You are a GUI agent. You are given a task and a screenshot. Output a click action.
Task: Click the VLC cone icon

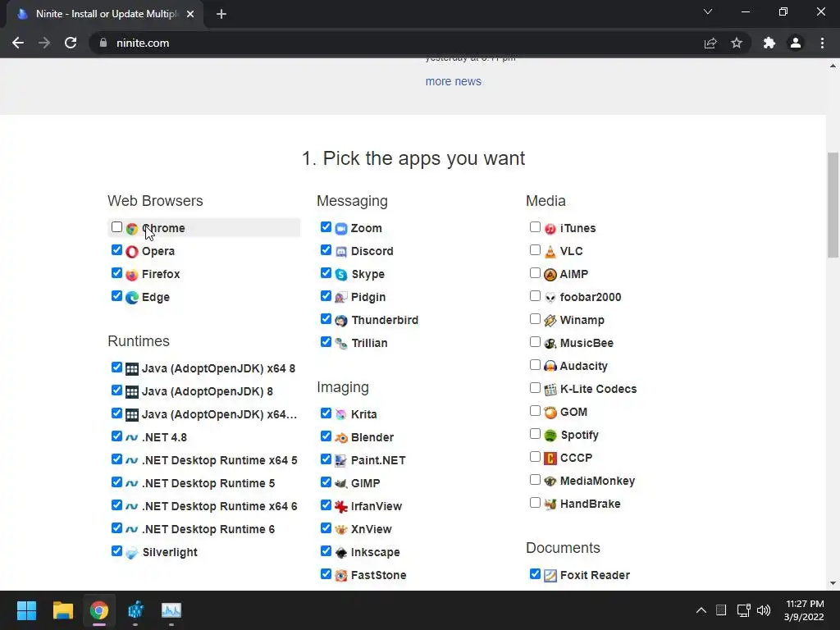point(550,252)
